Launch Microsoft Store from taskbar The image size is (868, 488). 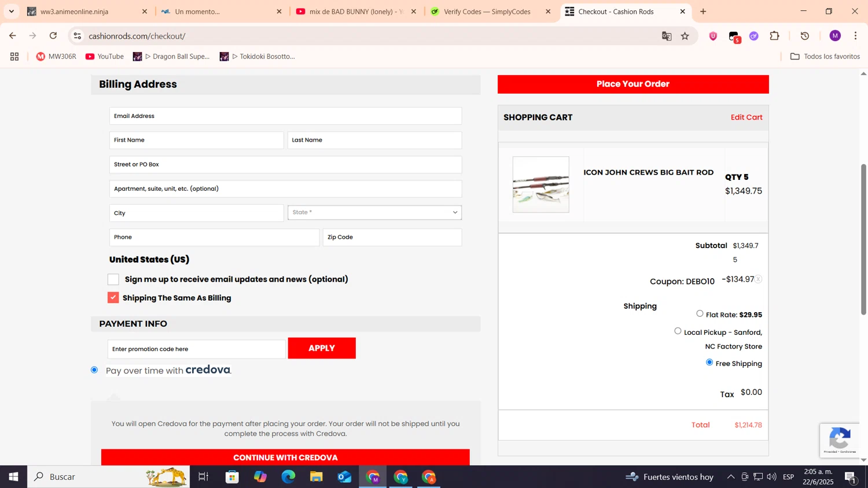point(232,476)
